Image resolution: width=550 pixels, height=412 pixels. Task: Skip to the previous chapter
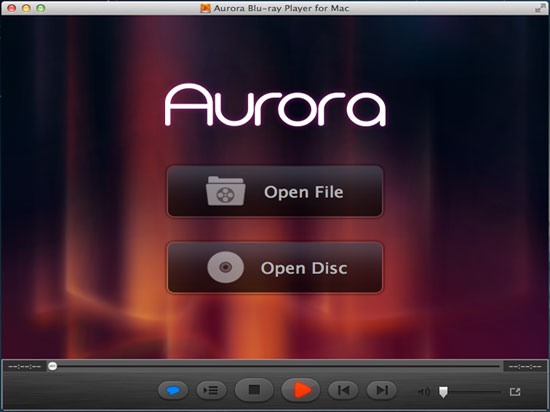pyautogui.click(x=343, y=390)
